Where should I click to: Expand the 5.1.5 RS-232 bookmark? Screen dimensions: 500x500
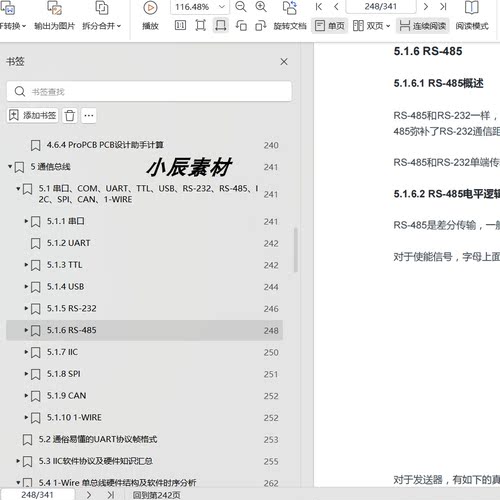point(26,308)
